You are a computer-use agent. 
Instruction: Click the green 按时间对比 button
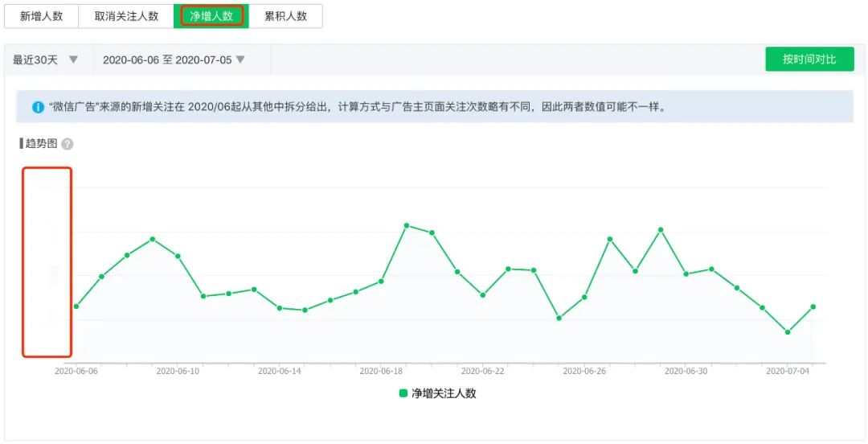point(809,60)
